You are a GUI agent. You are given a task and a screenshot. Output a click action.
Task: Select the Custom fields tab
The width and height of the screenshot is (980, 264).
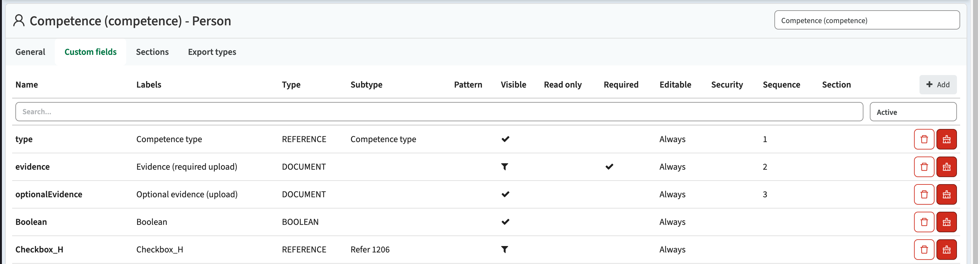coord(91,52)
